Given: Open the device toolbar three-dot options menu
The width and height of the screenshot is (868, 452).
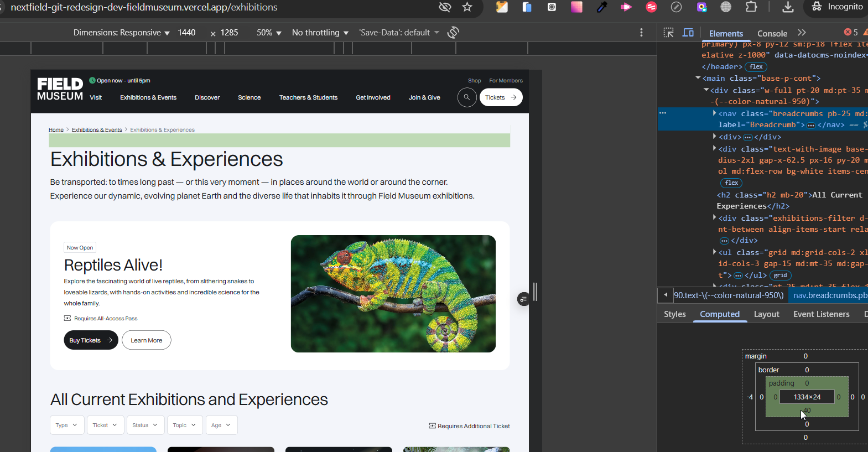Looking at the screenshot, I should (x=641, y=33).
